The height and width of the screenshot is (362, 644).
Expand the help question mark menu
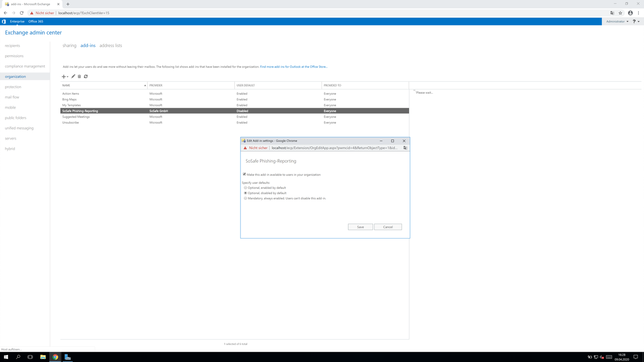pyautogui.click(x=636, y=22)
